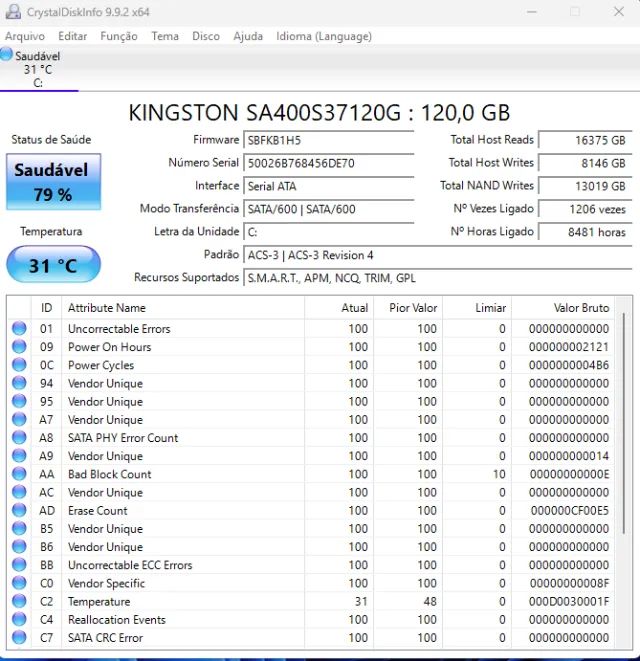Click status orb of Vendor Specific row

[x=19, y=583]
